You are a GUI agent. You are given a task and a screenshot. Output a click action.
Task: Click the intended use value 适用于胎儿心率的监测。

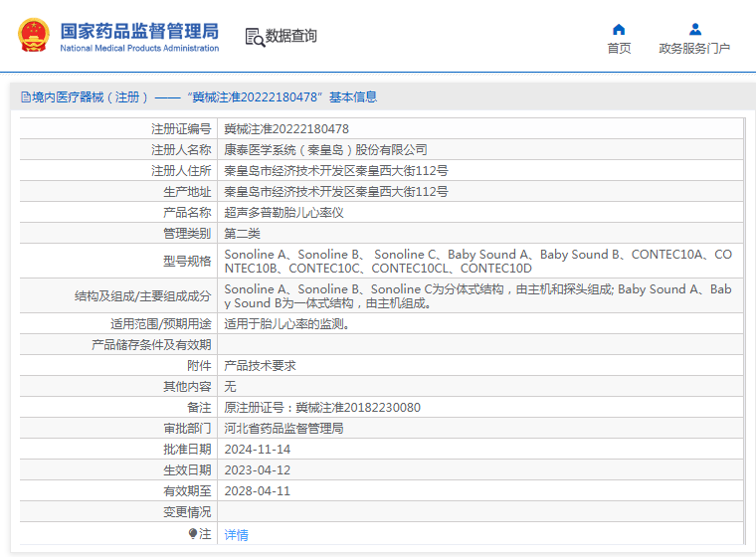[287, 324]
